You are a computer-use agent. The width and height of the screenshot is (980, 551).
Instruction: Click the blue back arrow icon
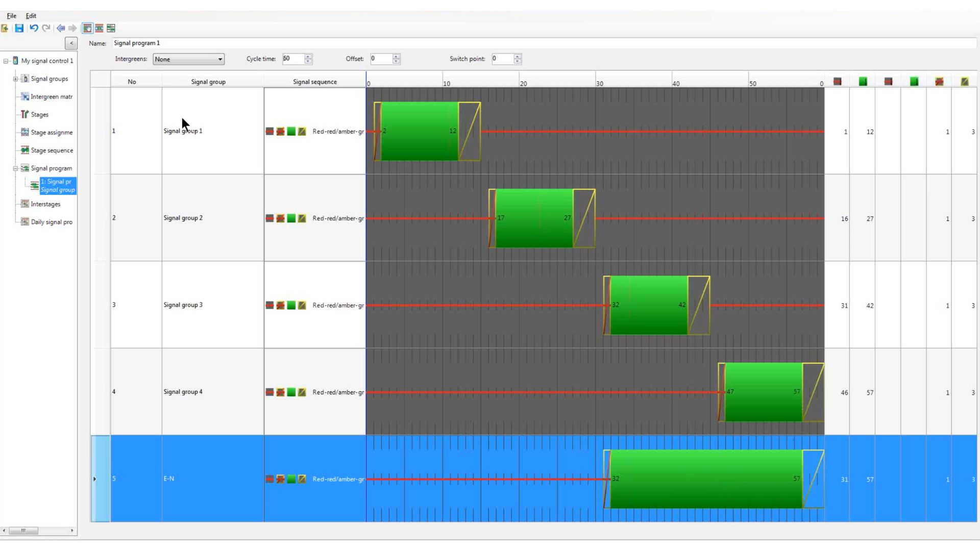(61, 28)
